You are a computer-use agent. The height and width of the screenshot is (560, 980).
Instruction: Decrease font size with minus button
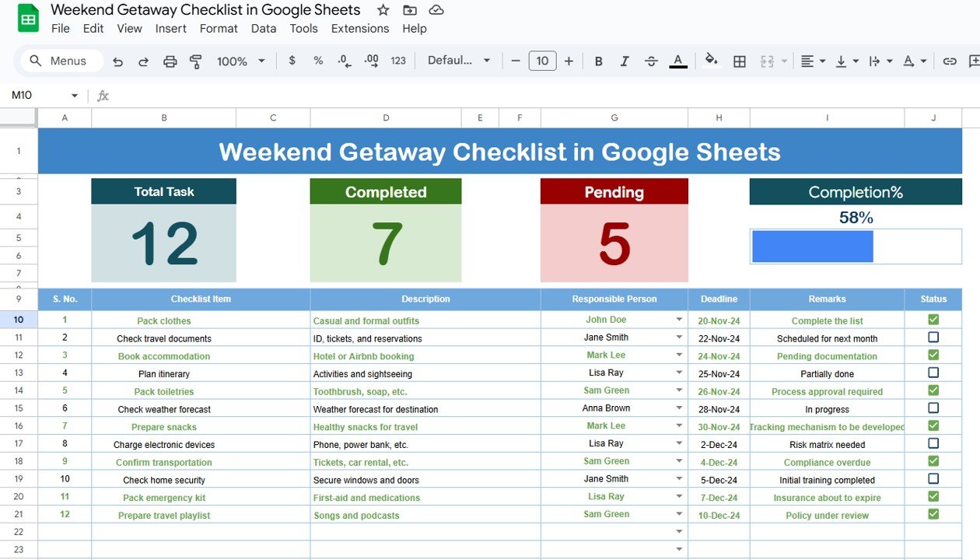click(515, 61)
